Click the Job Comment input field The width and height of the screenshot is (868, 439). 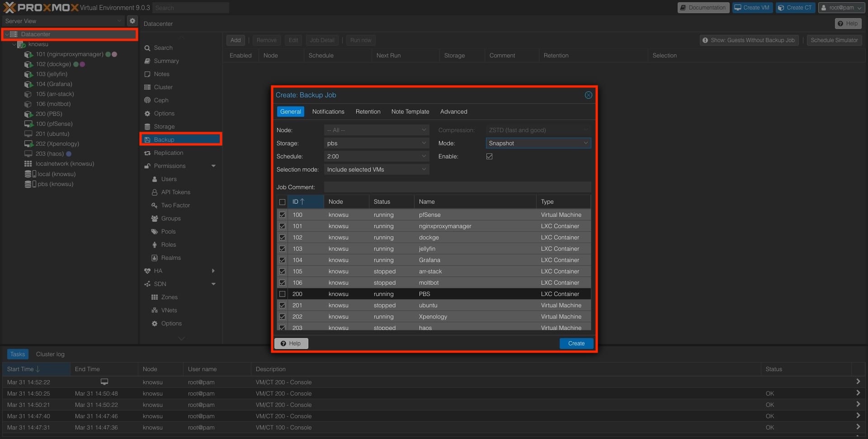pyautogui.click(x=457, y=187)
